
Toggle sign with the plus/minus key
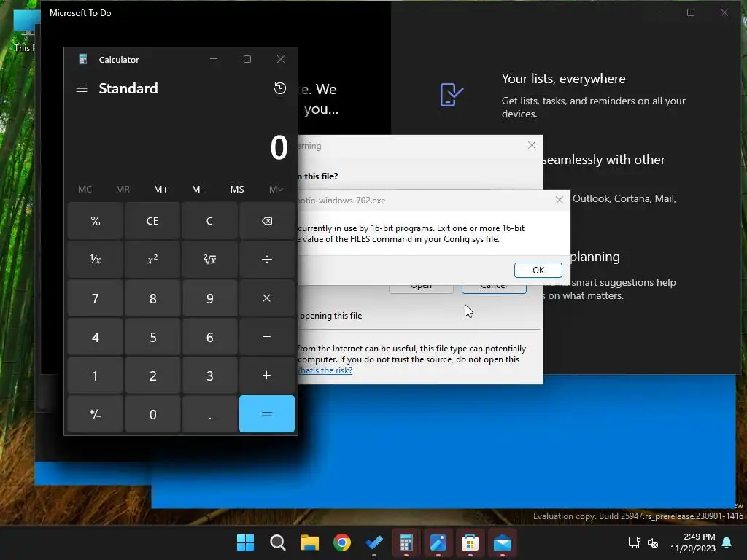96,414
